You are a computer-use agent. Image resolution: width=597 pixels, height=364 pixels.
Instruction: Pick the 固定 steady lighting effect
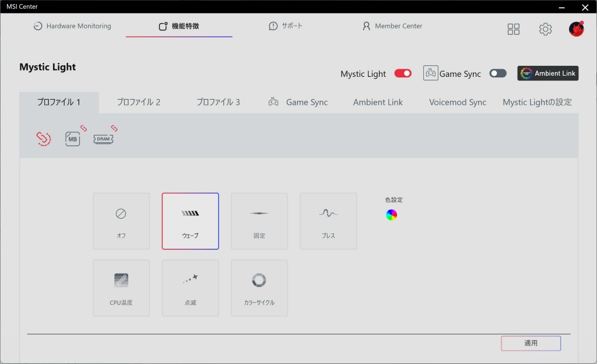(x=259, y=221)
